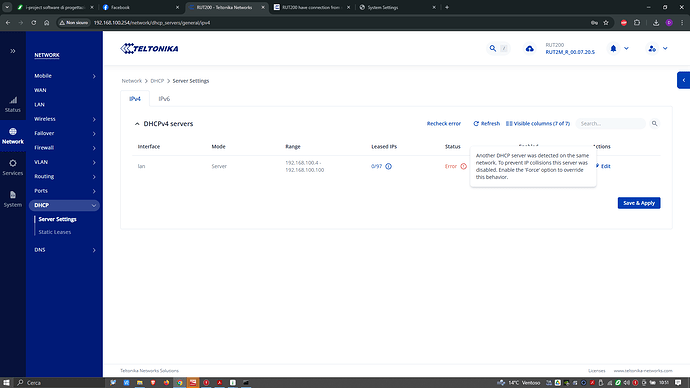
Task: Select Server Settings submenu
Action: click(x=57, y=219)
